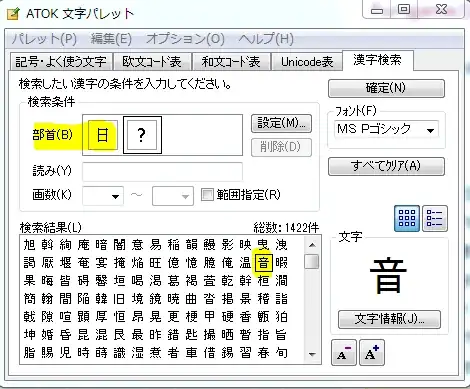Select kanji 香 in search results

point(245,317)
